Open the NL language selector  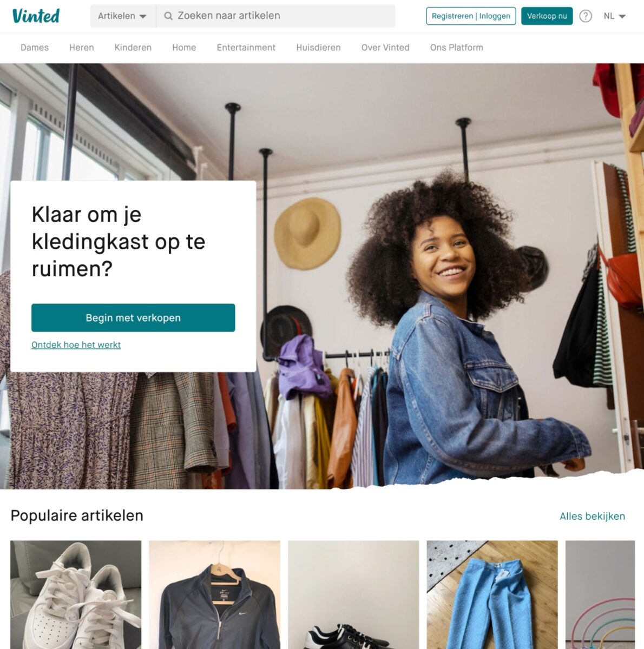614,16
